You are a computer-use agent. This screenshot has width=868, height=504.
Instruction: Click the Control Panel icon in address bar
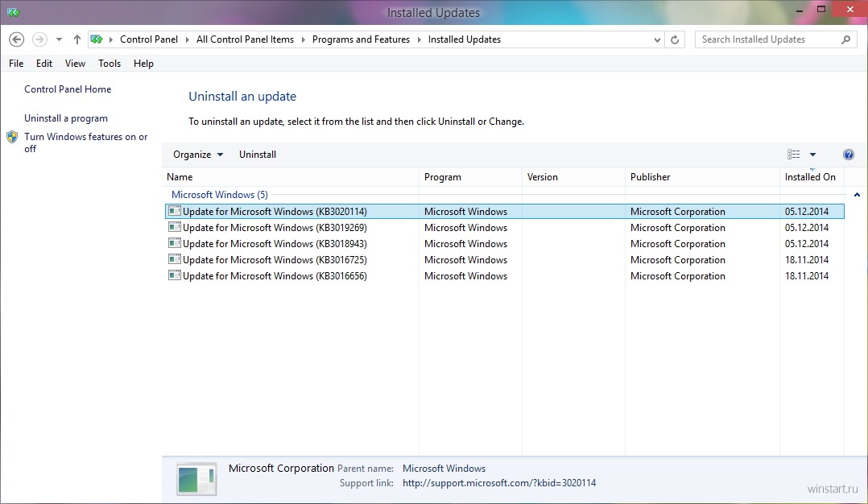click(97, 39)
